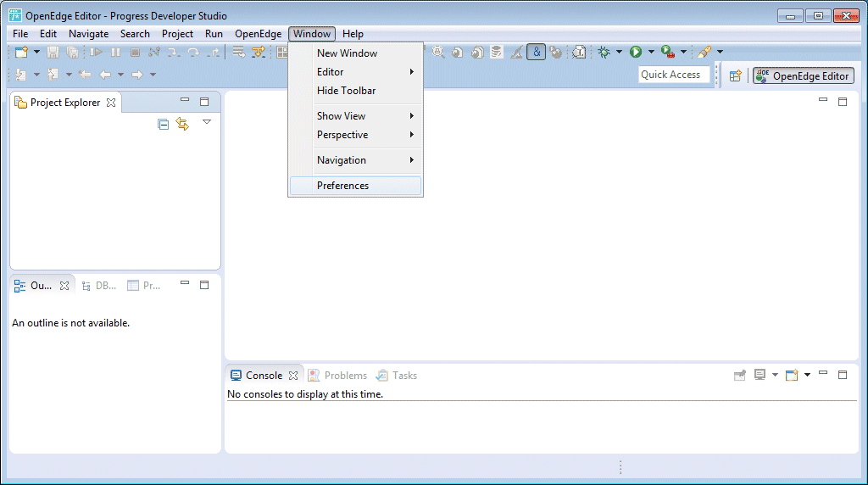The image size is (868, 485).
Task: Click the Step Over icon
Action: coord(193,52)
